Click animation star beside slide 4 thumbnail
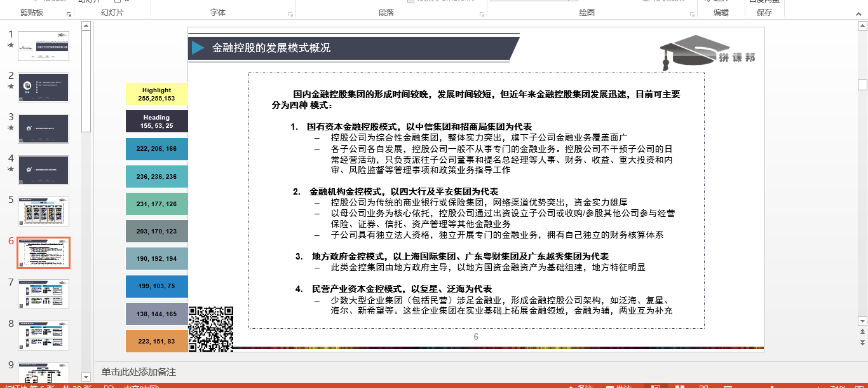 (10, 169)
